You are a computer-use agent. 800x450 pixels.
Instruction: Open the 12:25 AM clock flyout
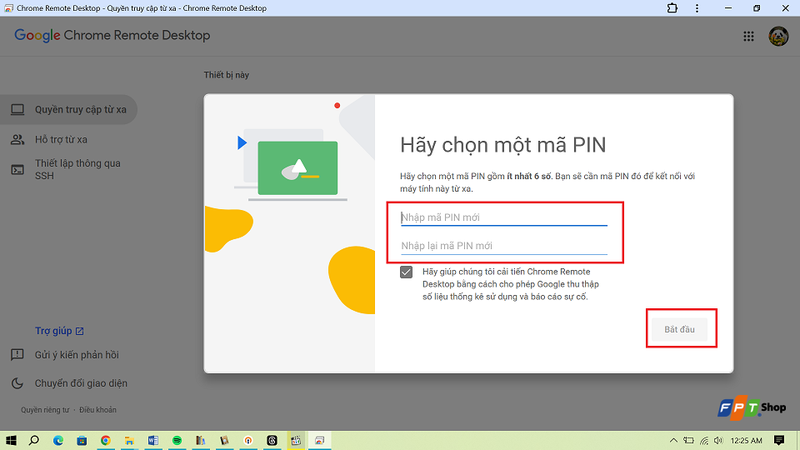click(x=746, y=440)
